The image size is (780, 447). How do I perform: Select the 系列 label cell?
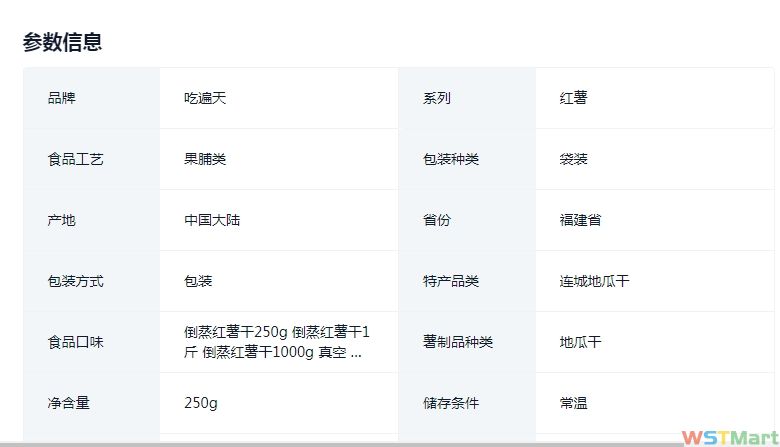[x=437, y=98]
